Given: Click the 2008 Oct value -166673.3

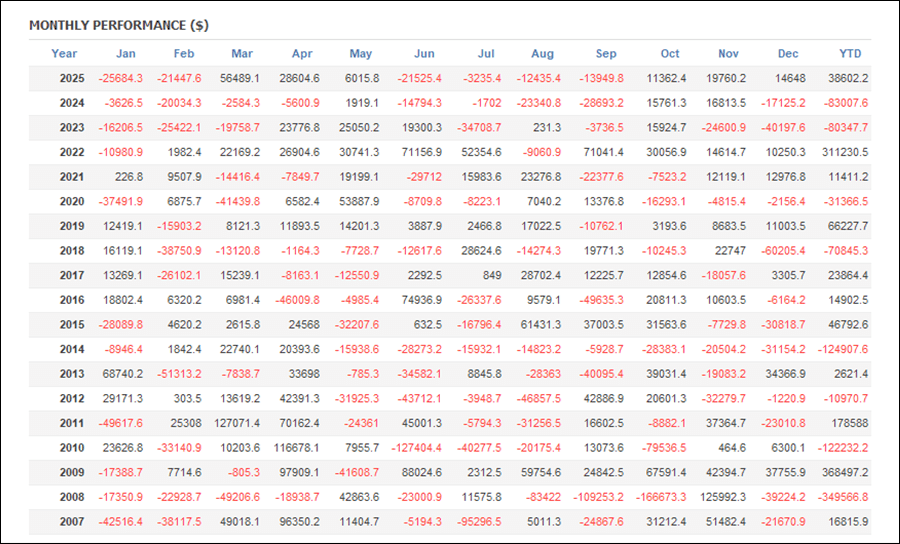Looking at the screenshot, I should tap(657, 497).
